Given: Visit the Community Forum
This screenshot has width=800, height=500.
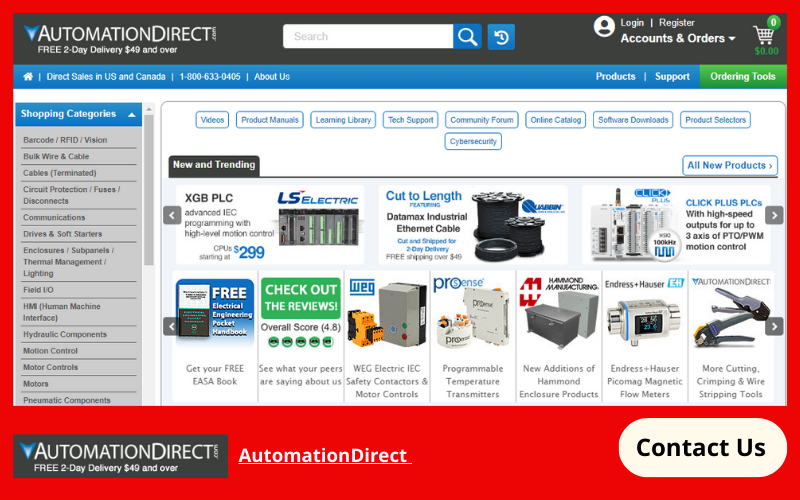Looking at the screenshot, I should [x=482, y=120].
